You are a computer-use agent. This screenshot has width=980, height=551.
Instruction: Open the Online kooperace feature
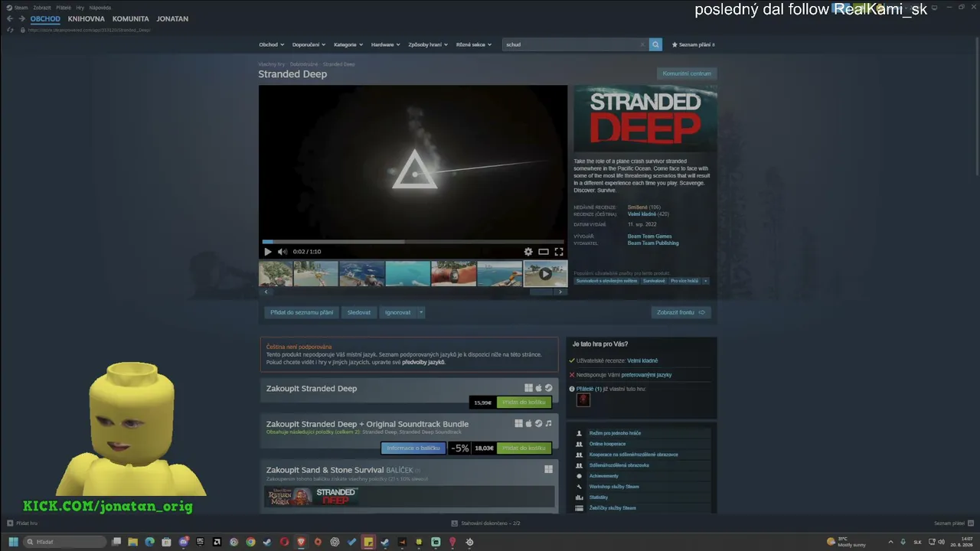tap(607, 444)
